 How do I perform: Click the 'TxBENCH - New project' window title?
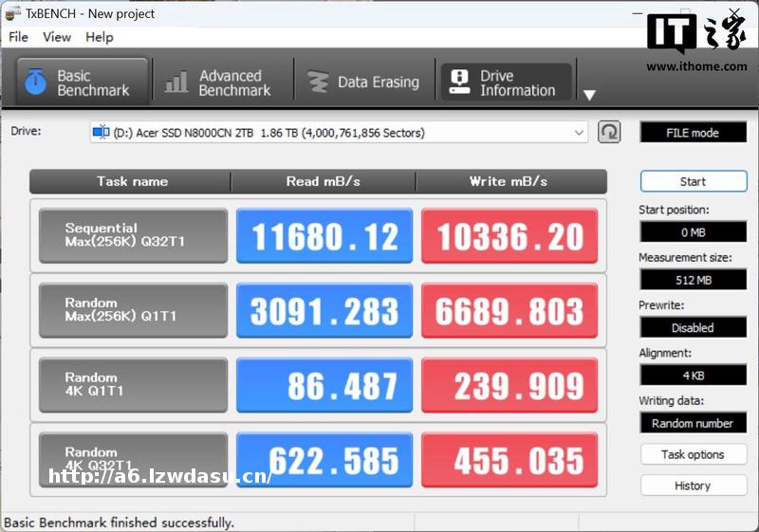click(90, 13)
